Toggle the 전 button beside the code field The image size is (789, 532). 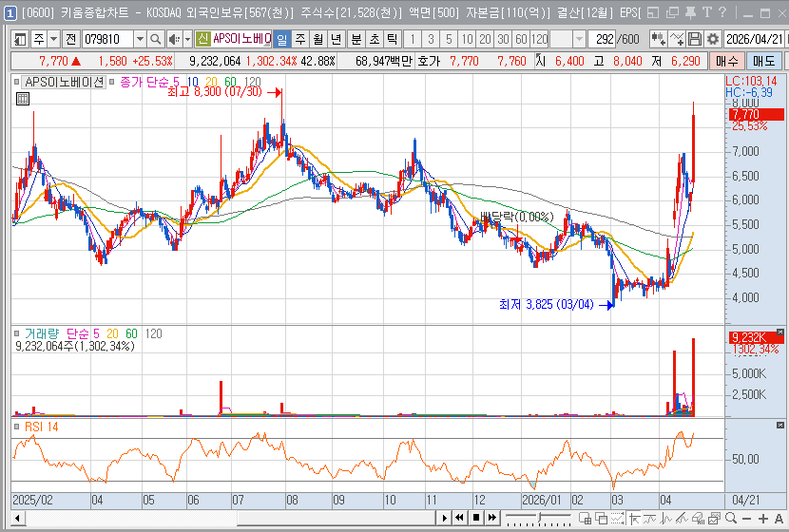coord(71,39)
